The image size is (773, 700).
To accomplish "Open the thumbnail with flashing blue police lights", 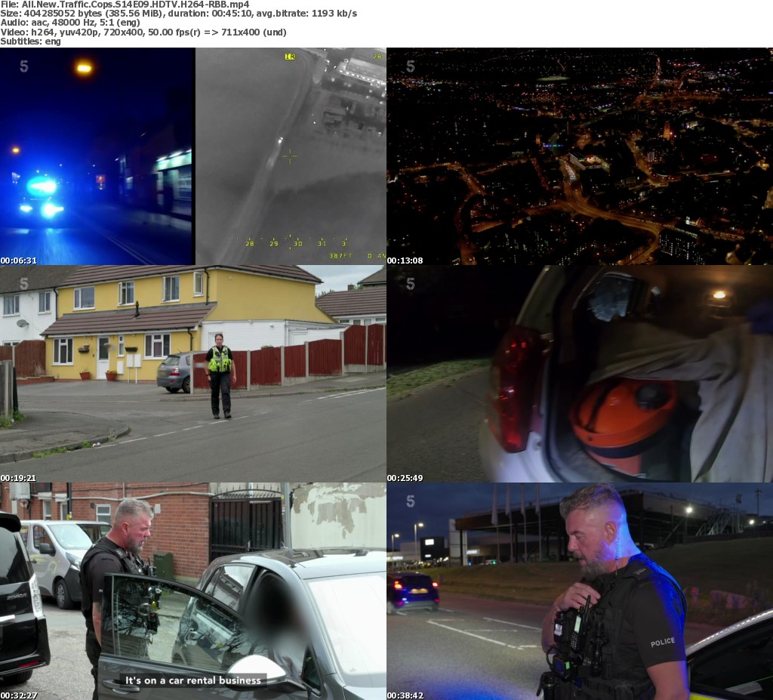I will pyautogui.click(x=97, y=156).
